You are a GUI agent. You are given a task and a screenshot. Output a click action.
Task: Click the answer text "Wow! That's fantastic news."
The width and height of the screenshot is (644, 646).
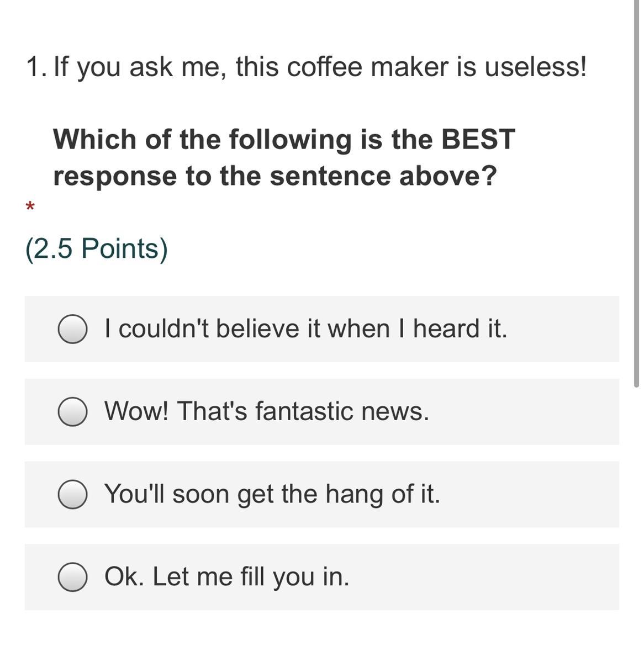pos(267,411)
